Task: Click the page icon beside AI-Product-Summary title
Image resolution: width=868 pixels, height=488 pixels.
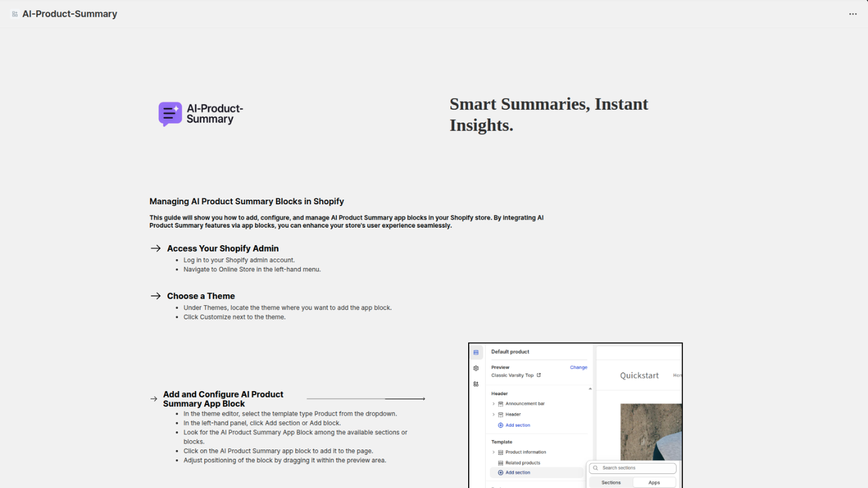Action: [15, 14]
